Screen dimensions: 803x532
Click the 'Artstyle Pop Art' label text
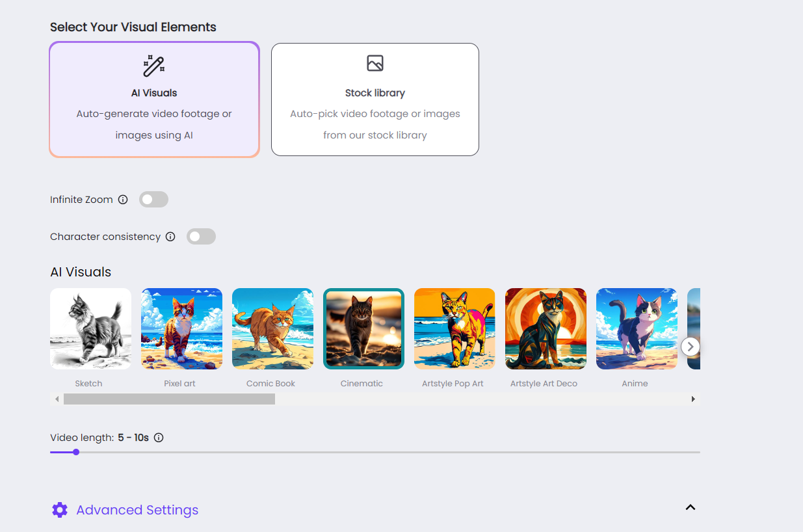click(x=453, y=384)
